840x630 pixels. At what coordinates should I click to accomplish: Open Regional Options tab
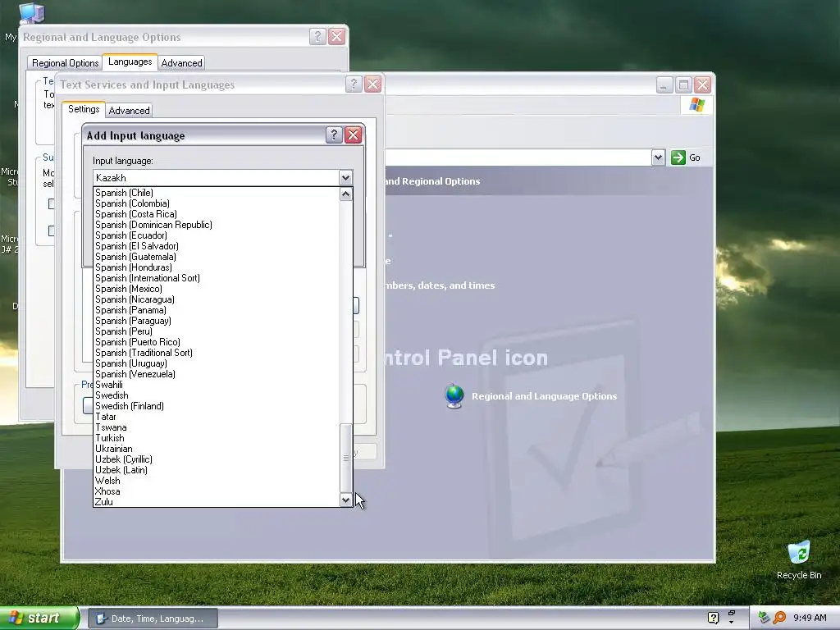point(66,63)
